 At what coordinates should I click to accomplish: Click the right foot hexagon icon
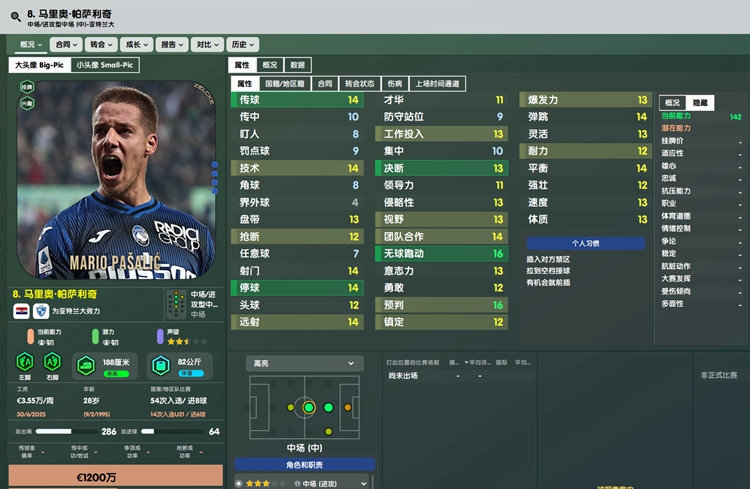tap(52, 362)
